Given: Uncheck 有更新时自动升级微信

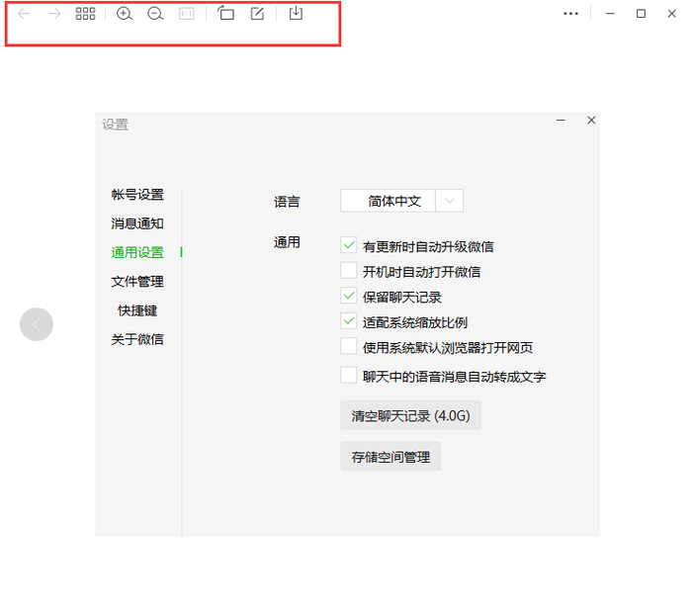Looking at the screenshot, I should point(349,244).
